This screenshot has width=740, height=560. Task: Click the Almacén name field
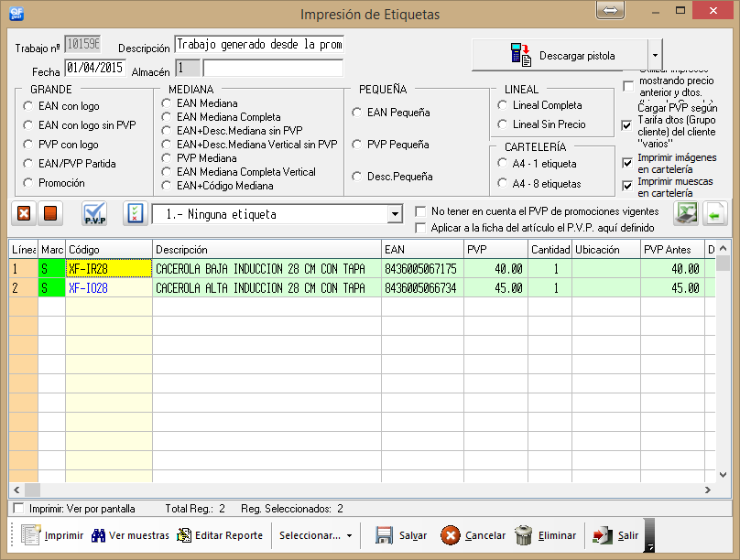click(x=273, y=69)
